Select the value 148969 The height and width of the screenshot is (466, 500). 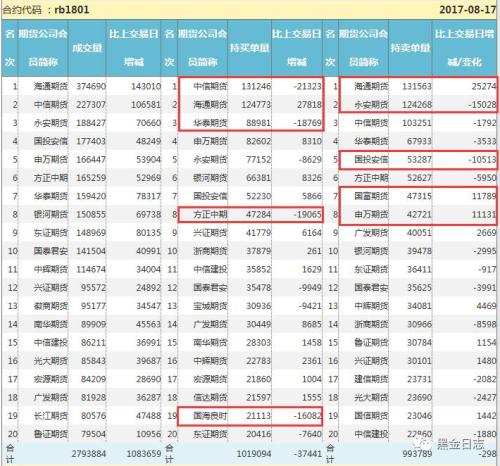pyautogui.click(x=91, y=233)
